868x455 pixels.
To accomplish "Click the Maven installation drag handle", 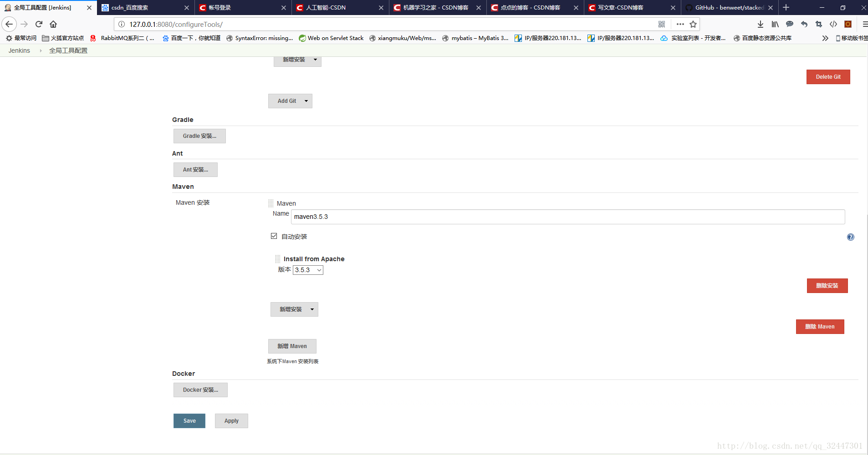I will pyautogui.click(x=271, y=203).
